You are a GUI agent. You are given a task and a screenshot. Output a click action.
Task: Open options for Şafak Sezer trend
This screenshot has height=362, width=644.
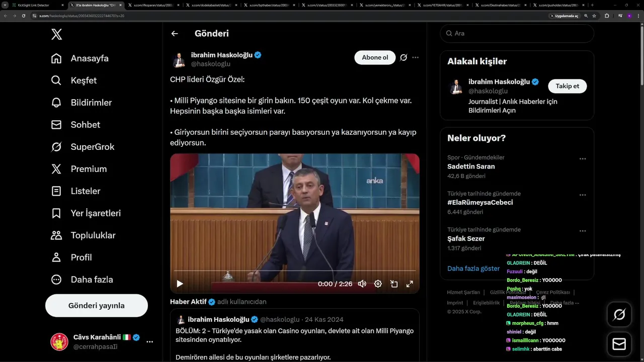[583, 231]
